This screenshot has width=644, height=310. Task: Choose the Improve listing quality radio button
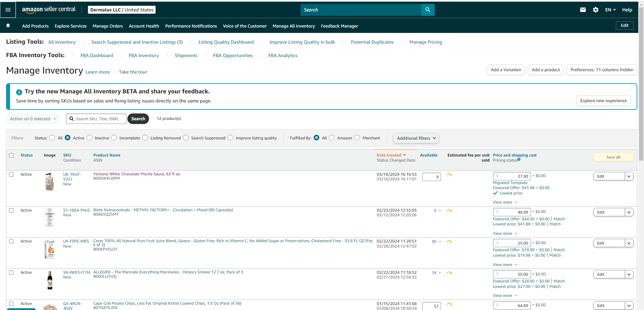pos(230,138)
